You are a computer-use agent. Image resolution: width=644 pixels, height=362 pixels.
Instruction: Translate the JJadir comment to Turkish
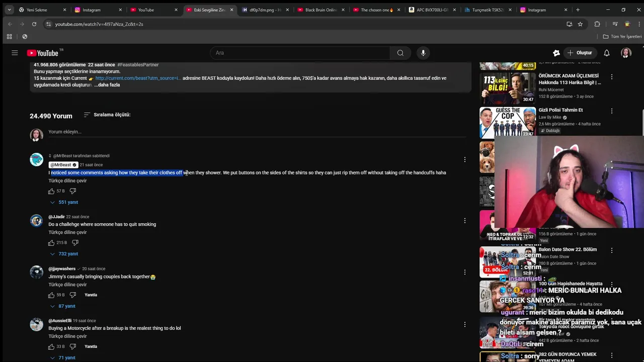(67, 232)
